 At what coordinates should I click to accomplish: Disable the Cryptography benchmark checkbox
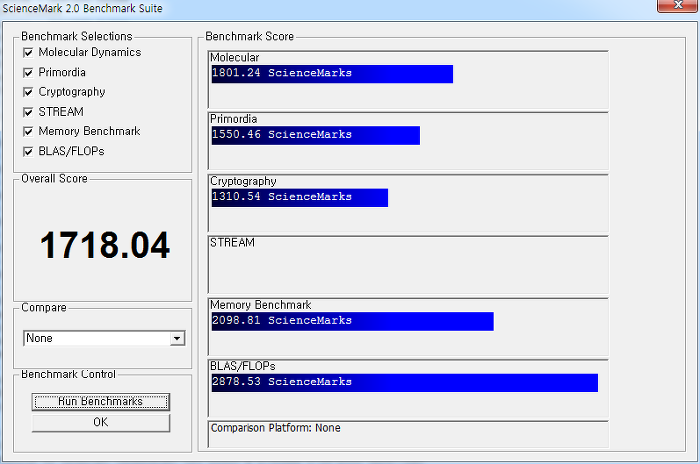click(28, 92)
